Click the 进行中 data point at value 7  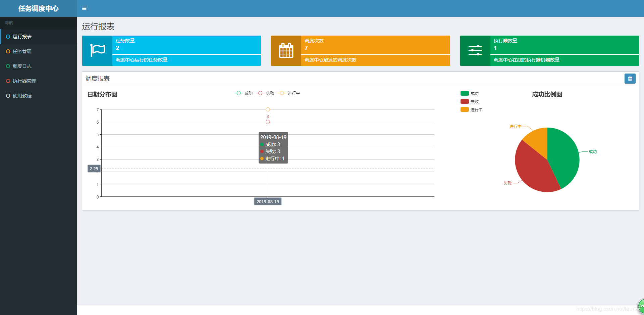pyautogui.click(x=268, y=109)
